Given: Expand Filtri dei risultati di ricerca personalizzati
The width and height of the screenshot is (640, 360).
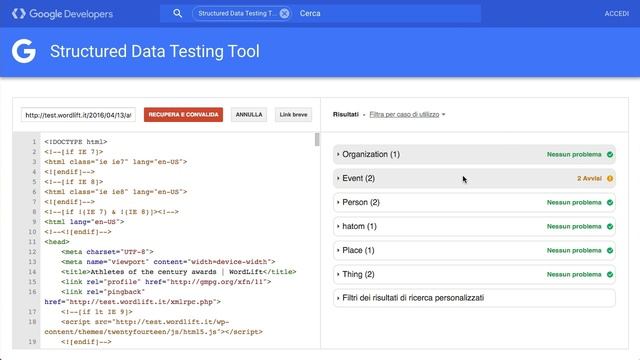Looking at the screenshot, I should pos(474,298).
